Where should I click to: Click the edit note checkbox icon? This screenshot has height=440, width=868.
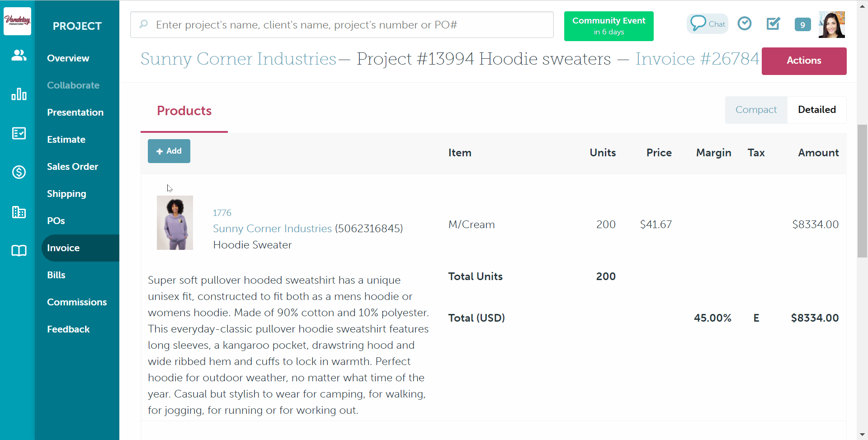774,23
